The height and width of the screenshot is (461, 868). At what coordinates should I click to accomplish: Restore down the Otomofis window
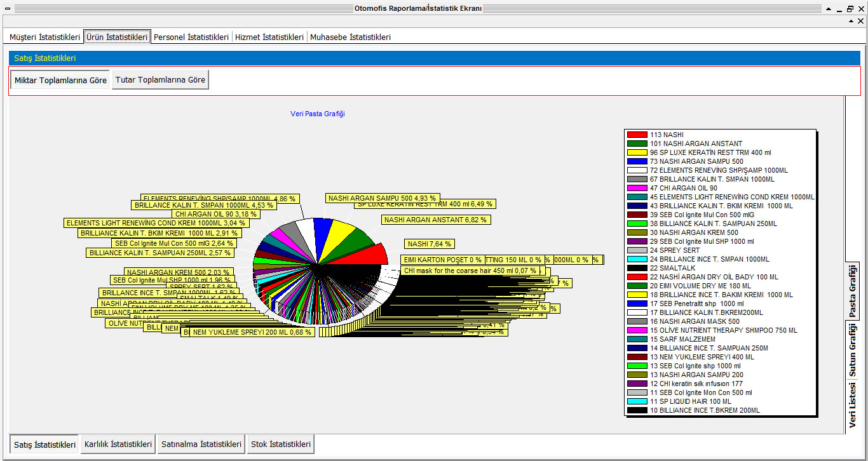[850, 9]
